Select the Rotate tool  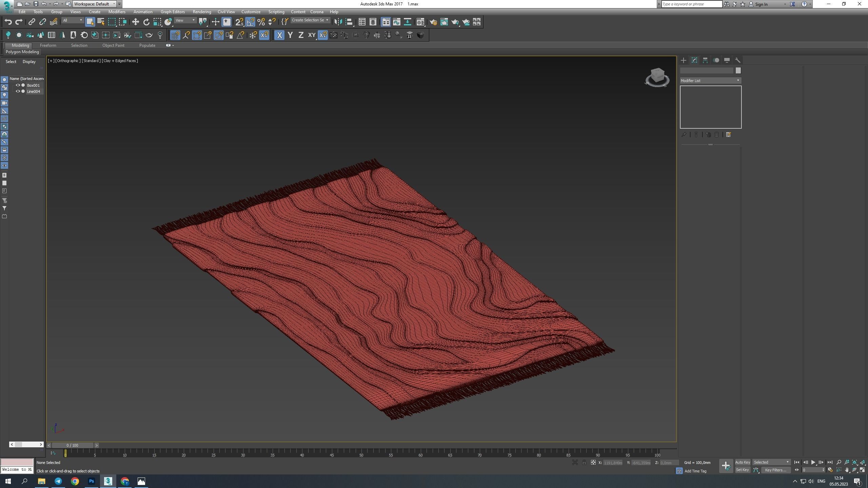pyautogui.click(x=146, y=22)
